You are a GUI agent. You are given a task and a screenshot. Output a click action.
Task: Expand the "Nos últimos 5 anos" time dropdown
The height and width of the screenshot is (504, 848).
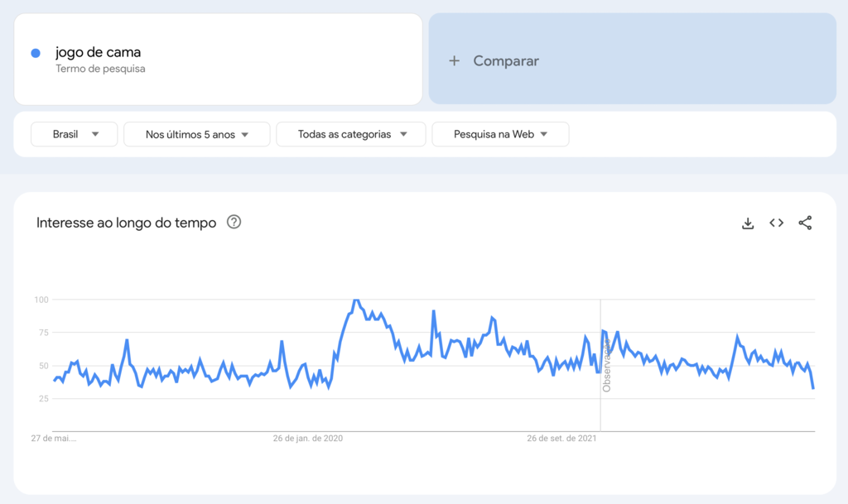pyautogui.click(x=196, y=134)
